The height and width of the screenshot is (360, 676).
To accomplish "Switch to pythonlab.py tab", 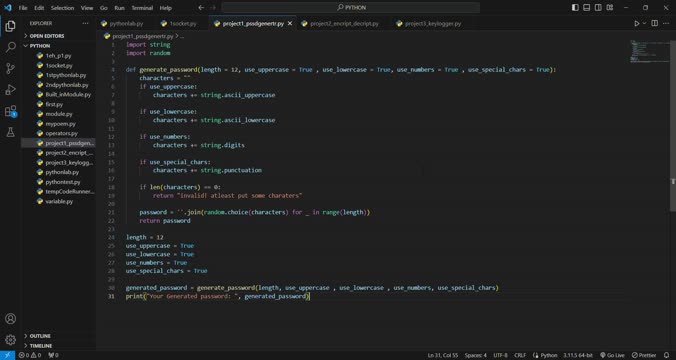I will [x=125, y=24].
